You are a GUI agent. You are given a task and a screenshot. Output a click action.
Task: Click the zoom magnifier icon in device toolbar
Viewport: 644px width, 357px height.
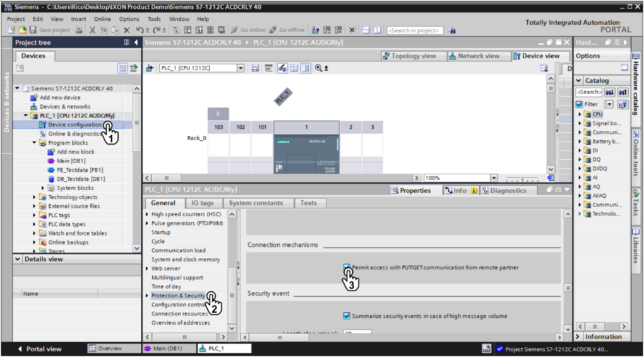(319, 68)
